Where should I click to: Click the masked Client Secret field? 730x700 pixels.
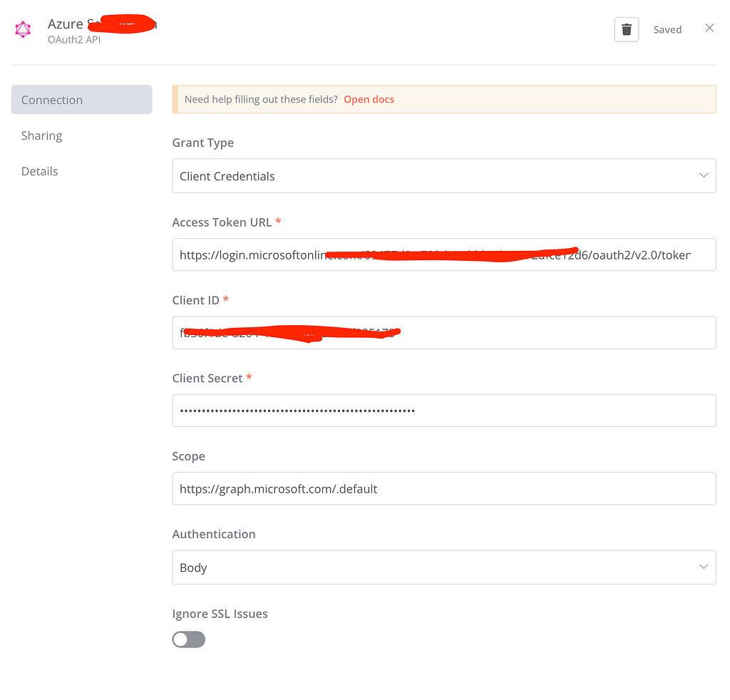[443, 411]
